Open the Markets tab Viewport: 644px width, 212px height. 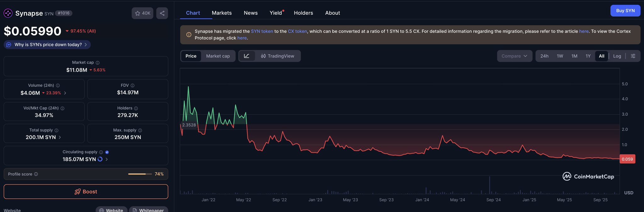click(x=221, y=13)
